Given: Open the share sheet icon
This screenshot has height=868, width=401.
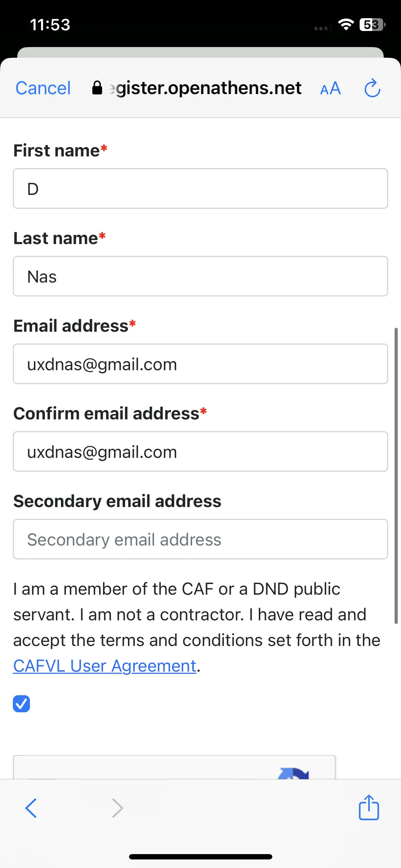Looking at the screenshot, I should [369, 807].
